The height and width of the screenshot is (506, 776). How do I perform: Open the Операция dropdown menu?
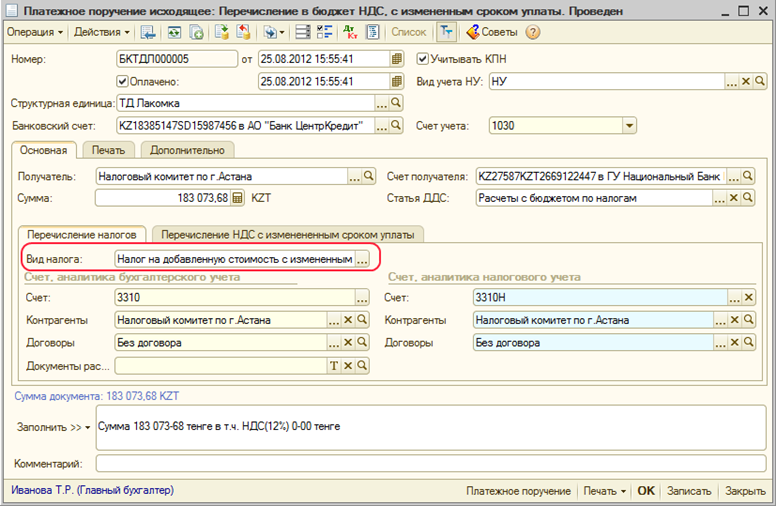[35, 32]
